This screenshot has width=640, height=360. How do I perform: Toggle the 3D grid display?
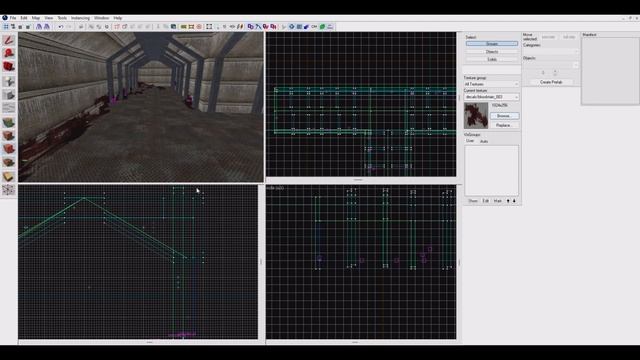point(13,27)
